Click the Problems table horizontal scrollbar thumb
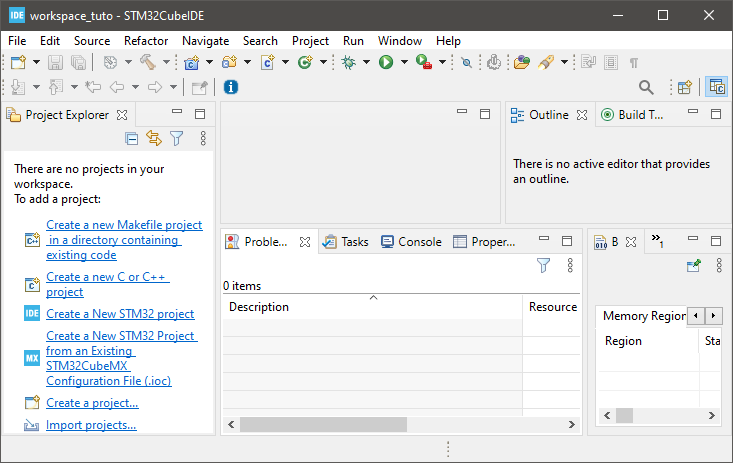 323,425
